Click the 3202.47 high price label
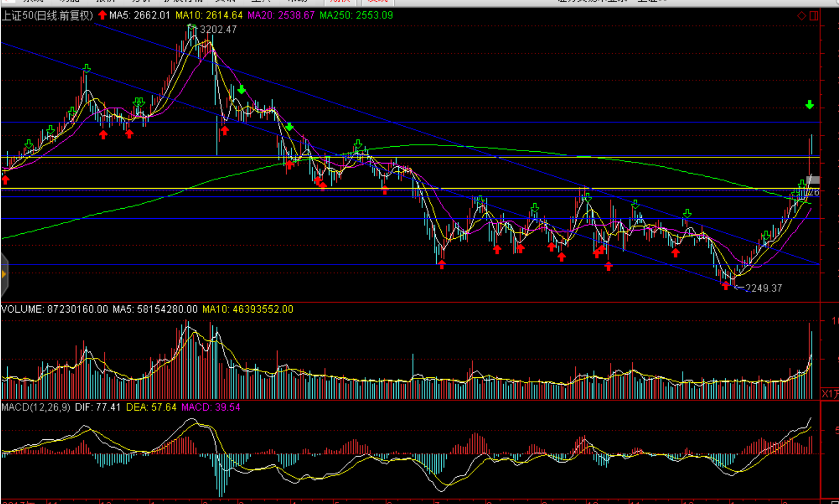This screenshot has height=504, width=839. point(218,30)
